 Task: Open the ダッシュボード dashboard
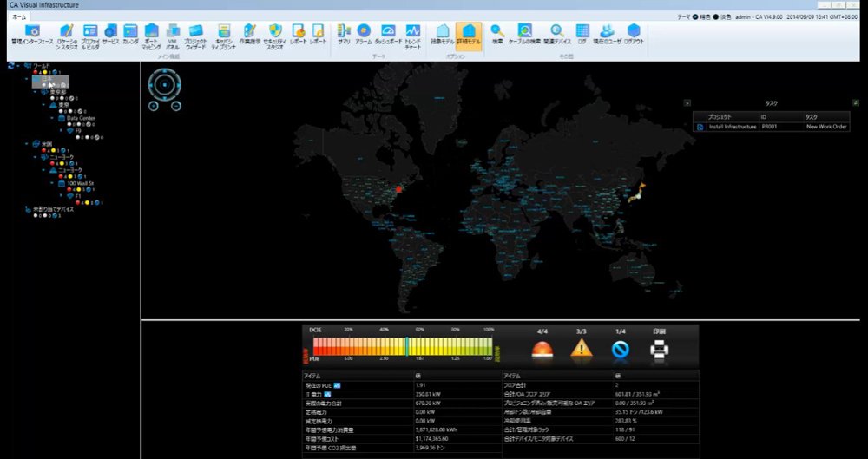(388, 35)
